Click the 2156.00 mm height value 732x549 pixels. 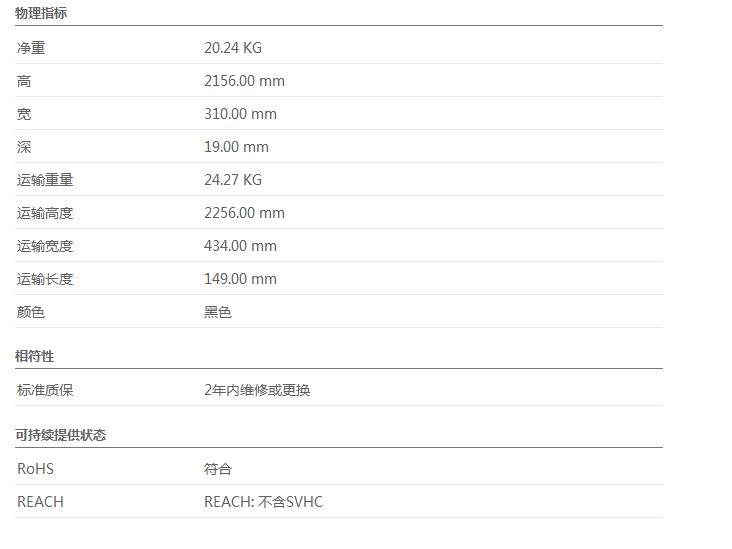(x=244, y=81)
